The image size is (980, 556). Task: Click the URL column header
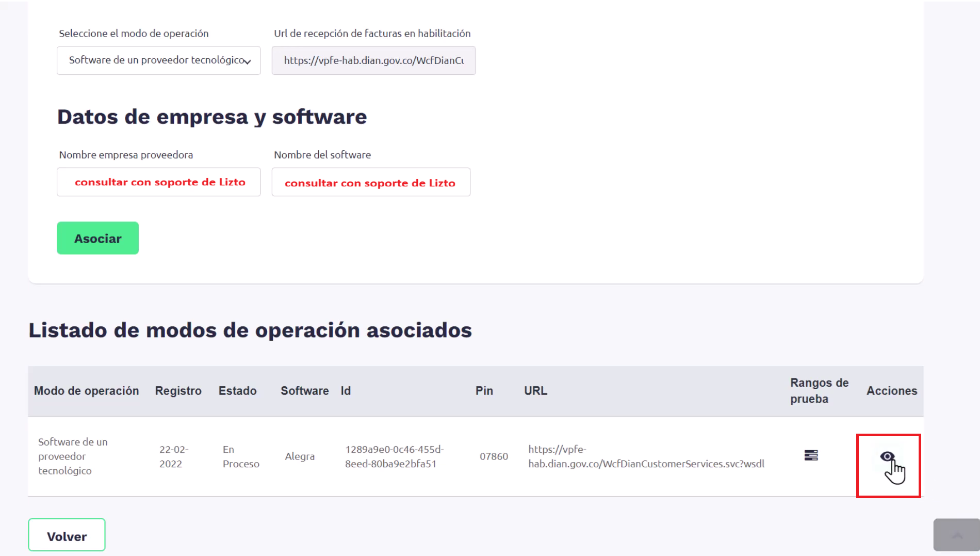tap(536, 391)
